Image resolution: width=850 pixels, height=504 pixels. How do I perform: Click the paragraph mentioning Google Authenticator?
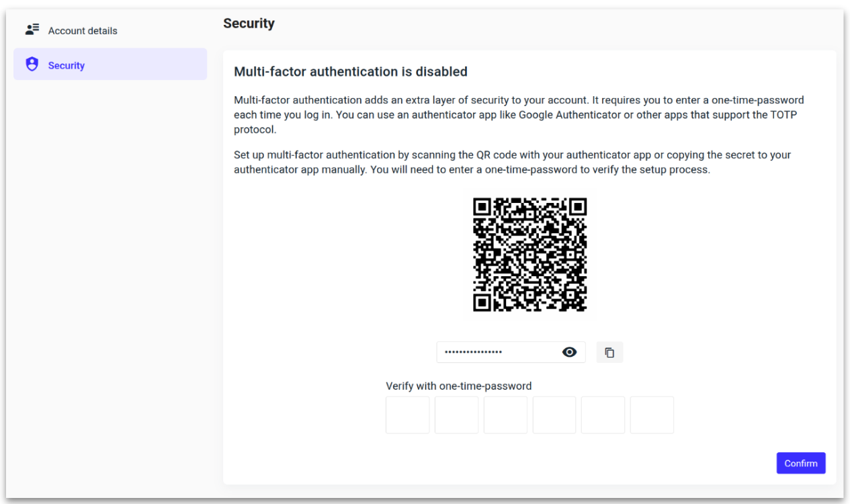click(518, 115)
